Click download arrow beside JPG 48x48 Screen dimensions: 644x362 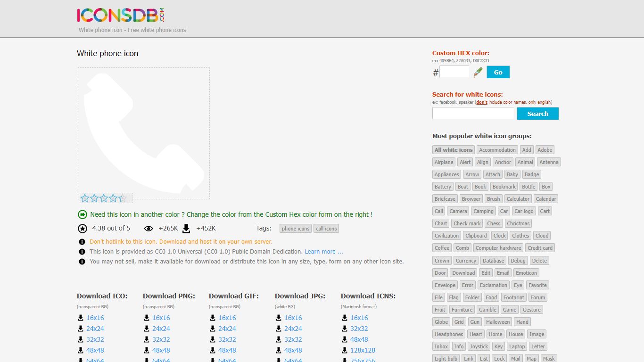pyautogui.click(x=279, y=351)
